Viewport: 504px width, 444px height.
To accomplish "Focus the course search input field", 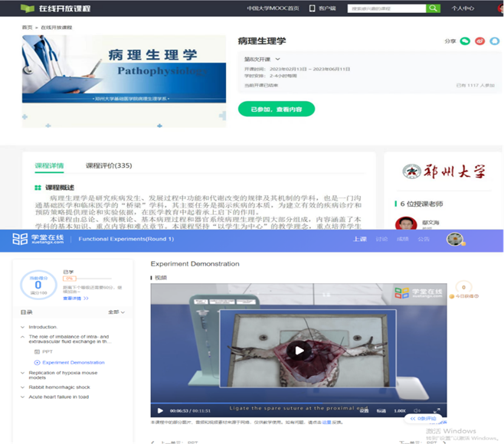I will [x=387, y=8].
